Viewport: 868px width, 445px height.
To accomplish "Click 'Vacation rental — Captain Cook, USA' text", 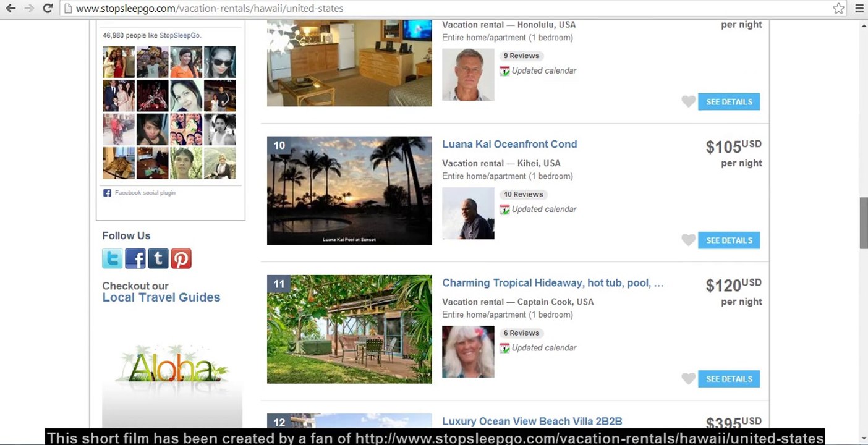I will pos(518,302).
